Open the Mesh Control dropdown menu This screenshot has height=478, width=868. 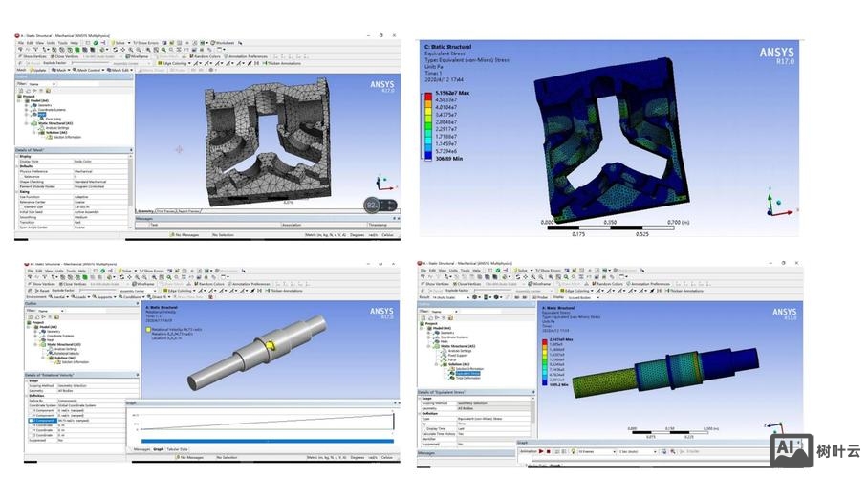coord(91,70)
